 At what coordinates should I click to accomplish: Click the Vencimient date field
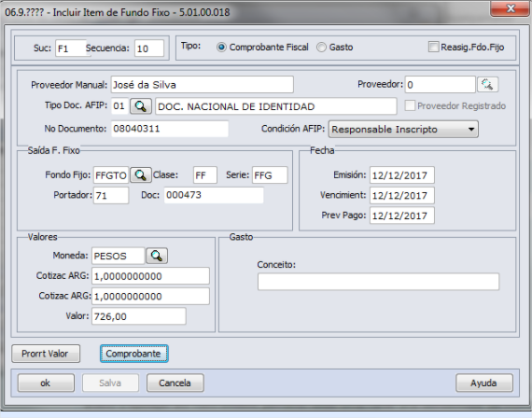click(x=402, y=195)
